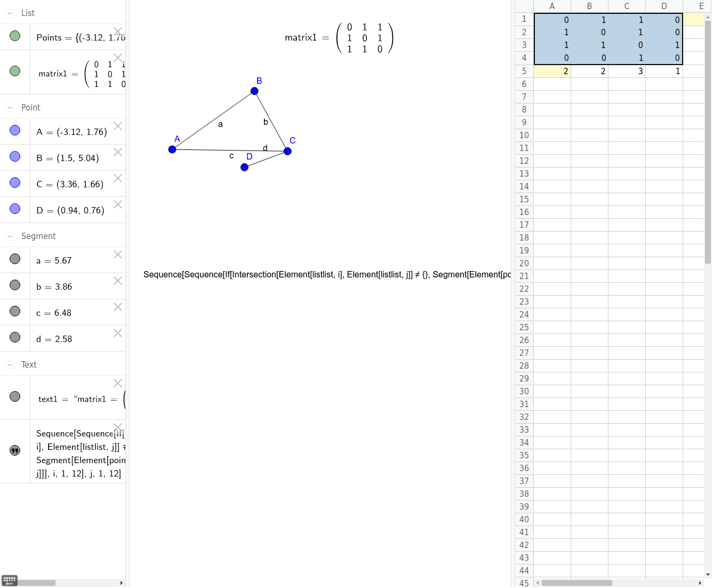Delete point D using the X icon

(x=117, y=204)
